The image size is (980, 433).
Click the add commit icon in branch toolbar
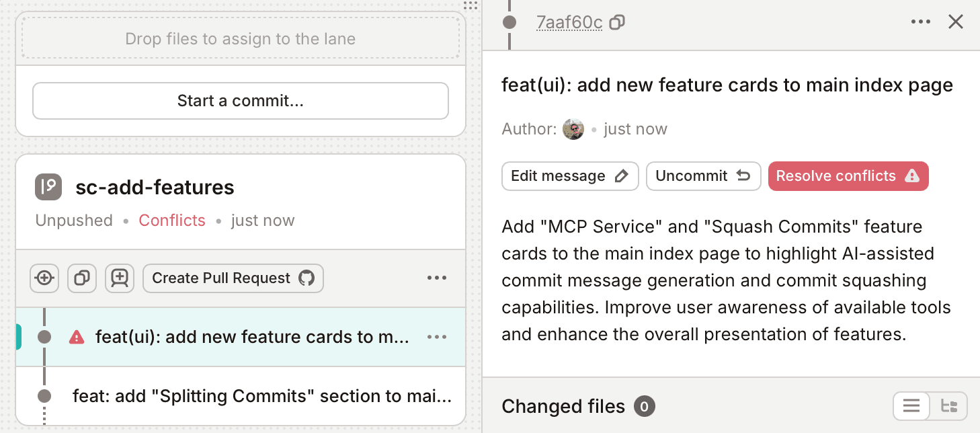pos(120,278)
